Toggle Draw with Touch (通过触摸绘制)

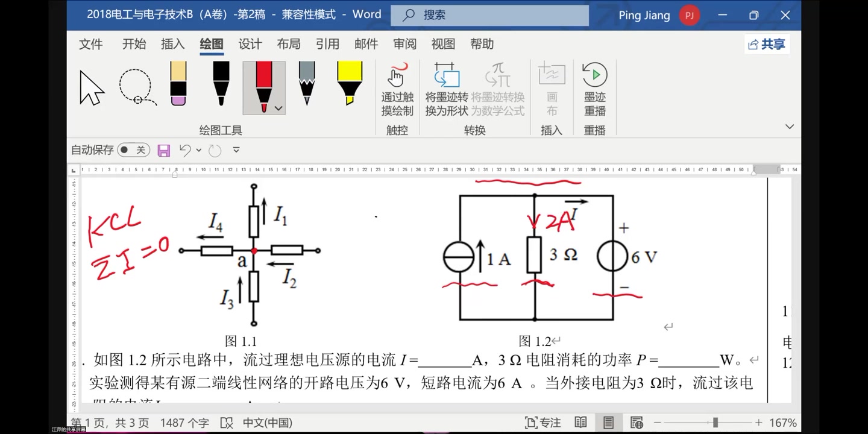click(397, 89)
